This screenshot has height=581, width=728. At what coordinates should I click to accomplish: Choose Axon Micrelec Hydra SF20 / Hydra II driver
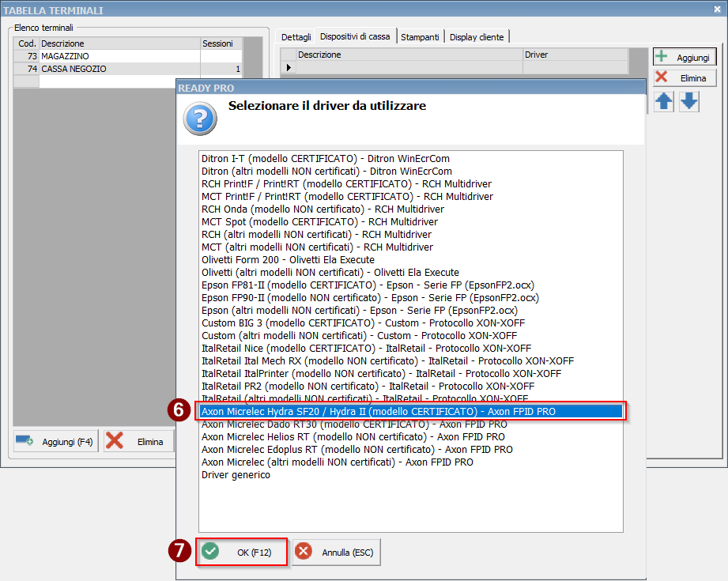tap(411, 411)
